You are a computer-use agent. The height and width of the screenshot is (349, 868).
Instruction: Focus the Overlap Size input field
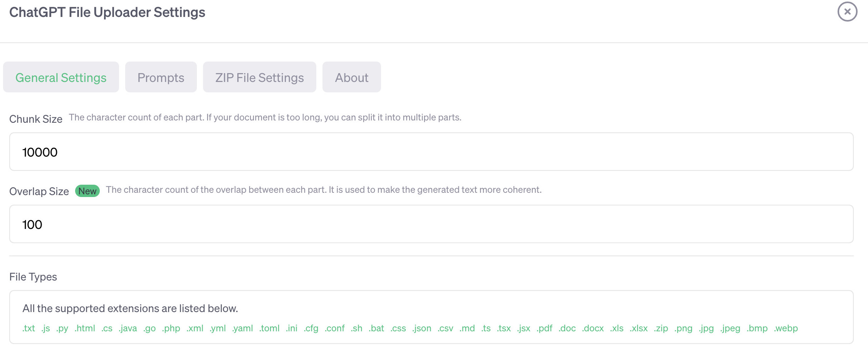[431, 224]
